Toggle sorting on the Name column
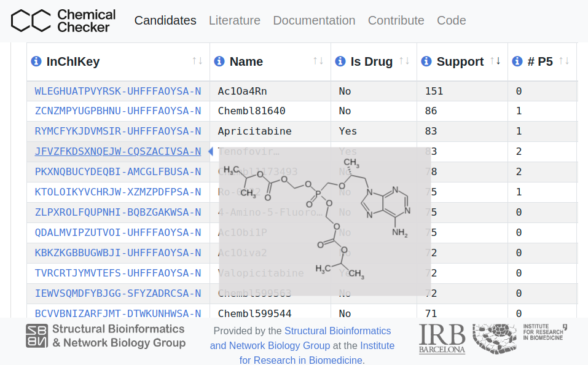This screenshot has height=365, width=588. click(x=318, y=61)
